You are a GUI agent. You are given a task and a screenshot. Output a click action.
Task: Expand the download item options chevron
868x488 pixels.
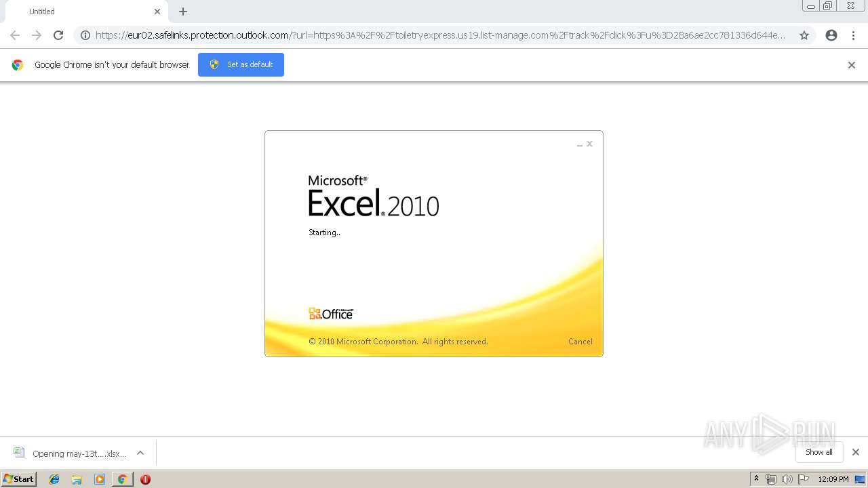[140, 453]
